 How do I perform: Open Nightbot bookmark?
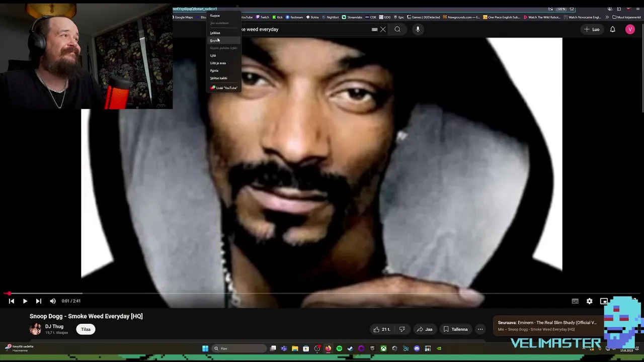331,17
